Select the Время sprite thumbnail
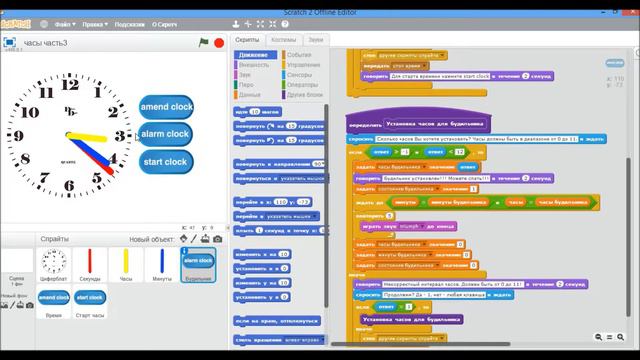The height and width of the screenshot is (360, 640). coord(53,302)
